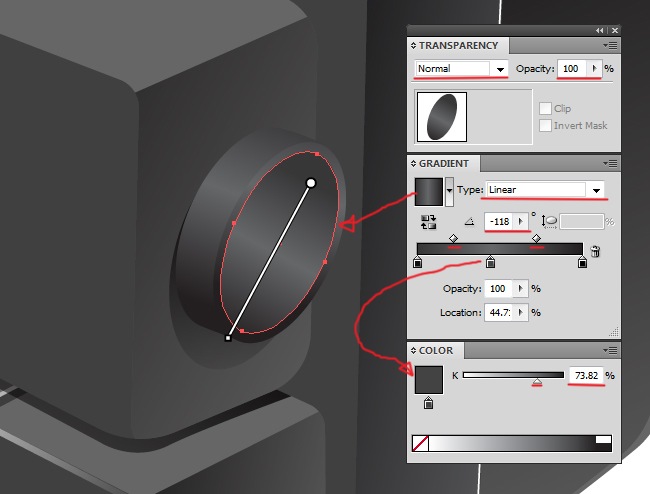Click the white swatch in spectrum bar
Viewport: 650px width, 494px height.
[603, 439]
